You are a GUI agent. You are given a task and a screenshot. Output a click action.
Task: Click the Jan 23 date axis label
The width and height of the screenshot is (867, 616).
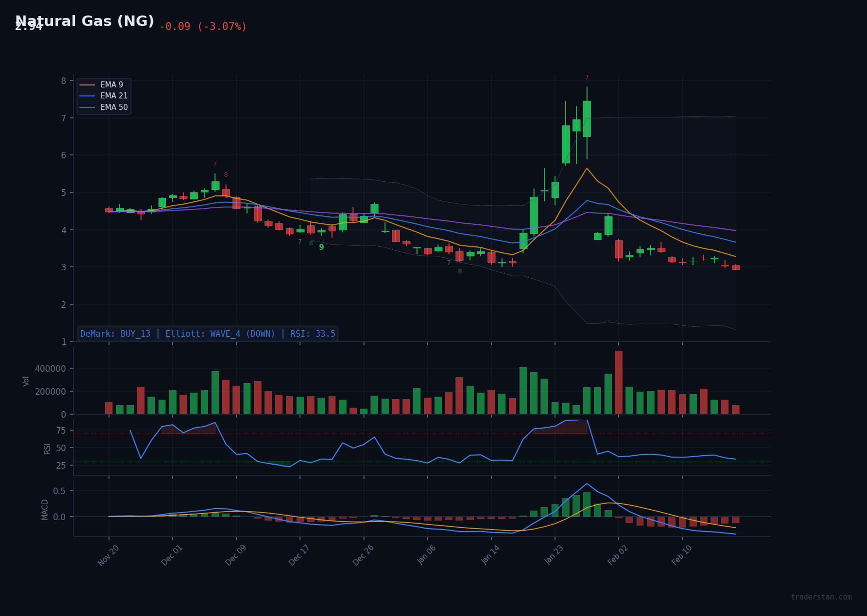click(552, 556)
